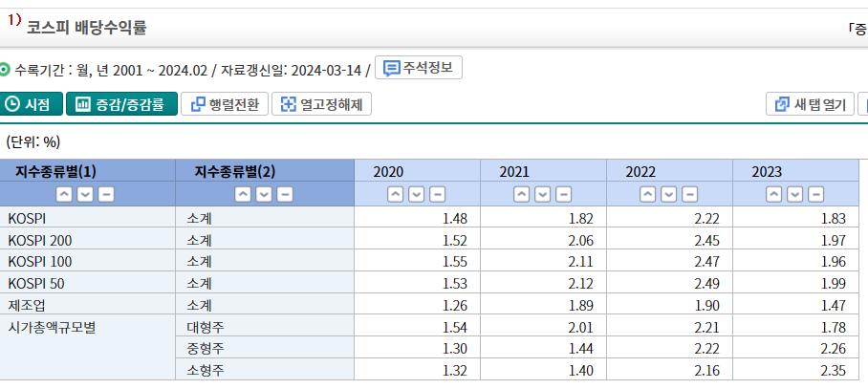Click 대형주 2023 value 1.78

[x=834, y=327]
